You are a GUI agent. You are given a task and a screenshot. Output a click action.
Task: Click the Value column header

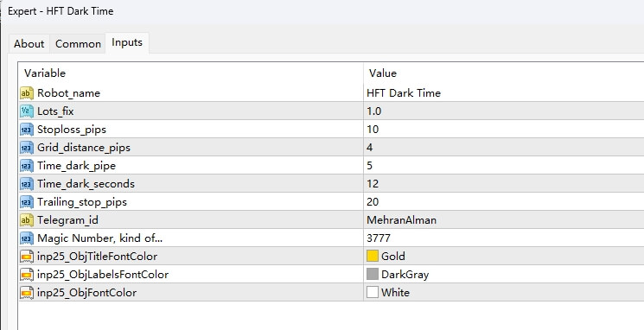click(x=504, y=73)
